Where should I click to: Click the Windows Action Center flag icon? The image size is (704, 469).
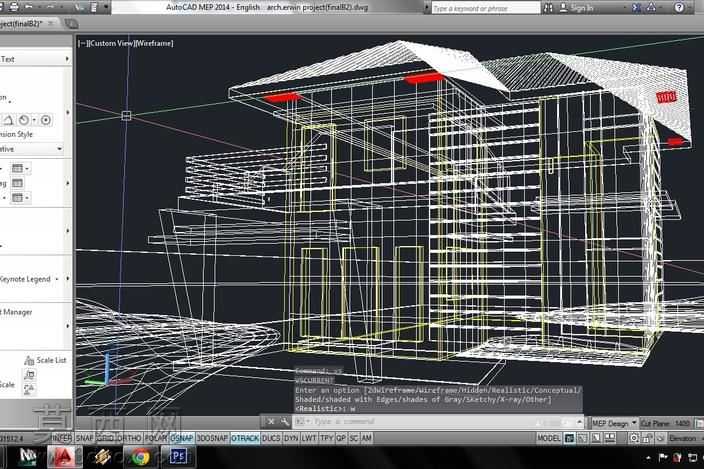coord(663,457)
